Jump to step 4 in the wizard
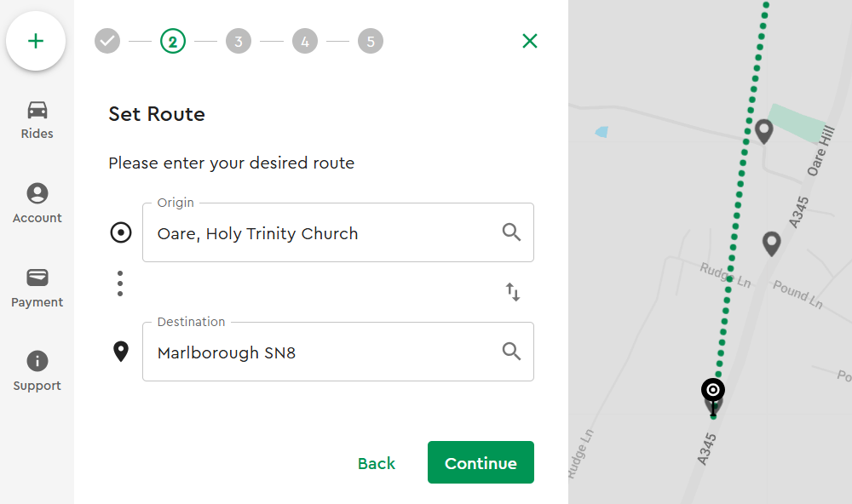 [305, 41]
